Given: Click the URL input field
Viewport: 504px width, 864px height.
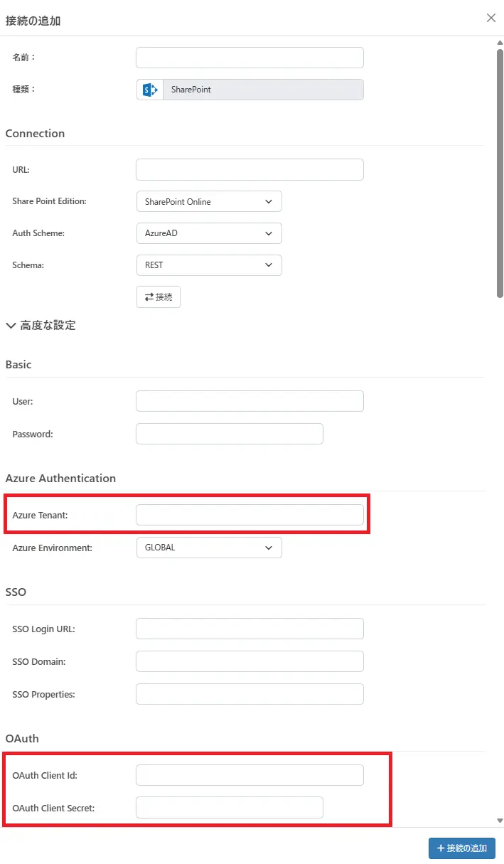Looking at the screenshot, I should [250, 169].
